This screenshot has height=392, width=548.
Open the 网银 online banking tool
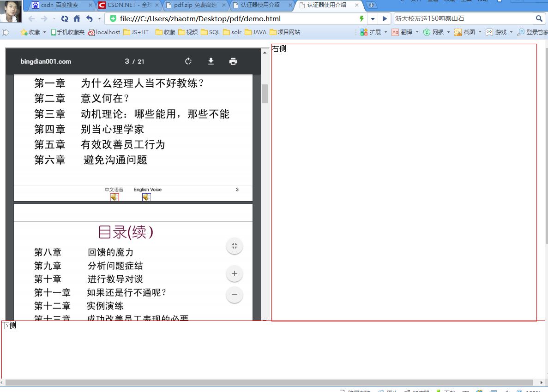[434, 32]
